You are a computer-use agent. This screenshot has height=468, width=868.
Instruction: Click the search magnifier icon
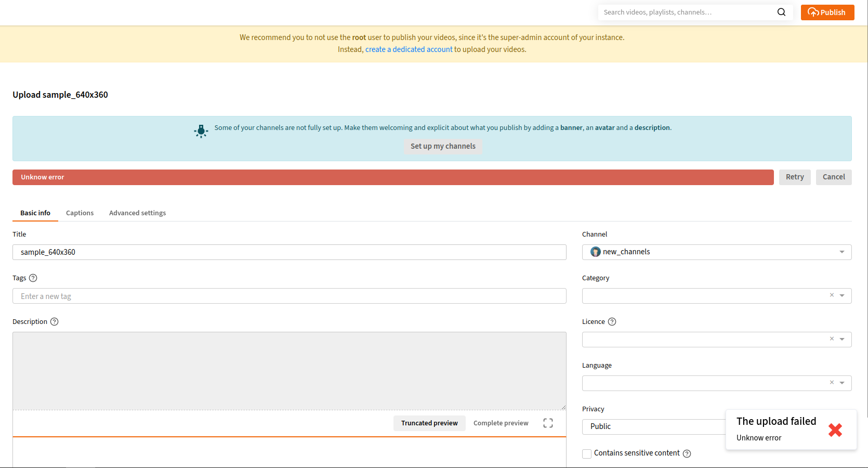(x=781, y=12)
